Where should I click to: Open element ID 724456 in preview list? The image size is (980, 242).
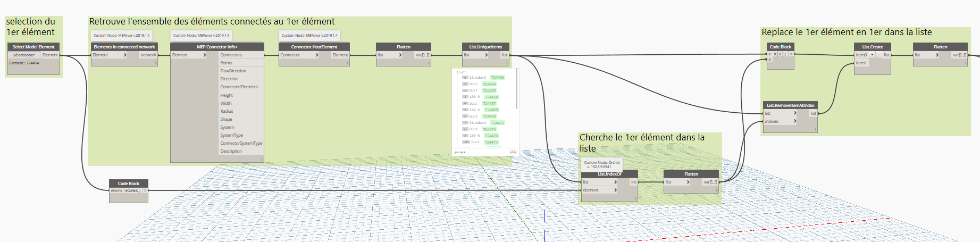point(497,78)
